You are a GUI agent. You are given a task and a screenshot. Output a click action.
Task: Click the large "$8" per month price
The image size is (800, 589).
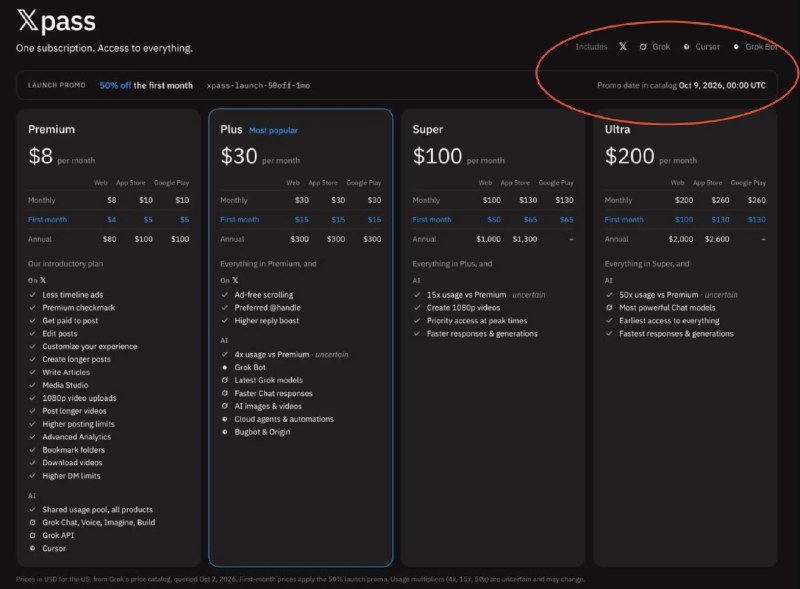(x=41, y=156)
